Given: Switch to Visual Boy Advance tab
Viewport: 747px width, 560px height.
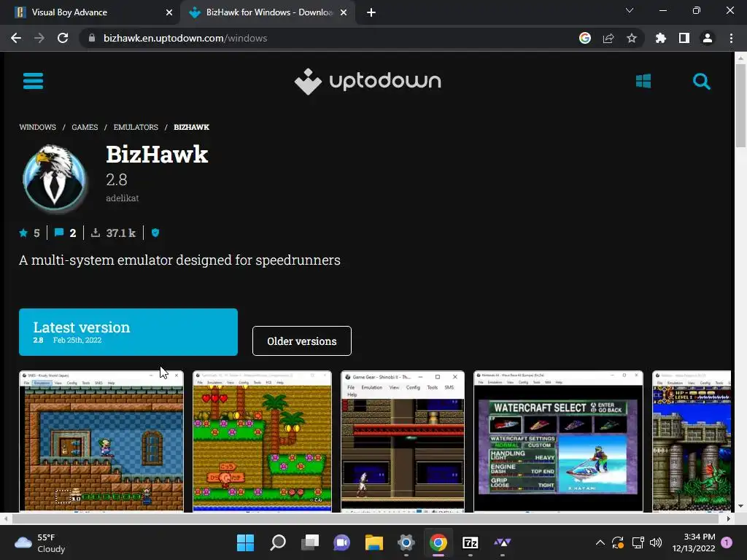Looking at the screenshot, I should pos(90,12).
